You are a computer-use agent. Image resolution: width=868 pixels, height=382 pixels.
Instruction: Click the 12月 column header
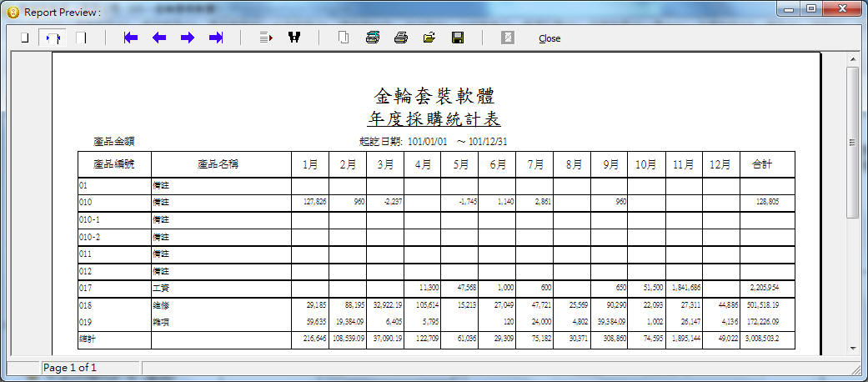(720, 164)
